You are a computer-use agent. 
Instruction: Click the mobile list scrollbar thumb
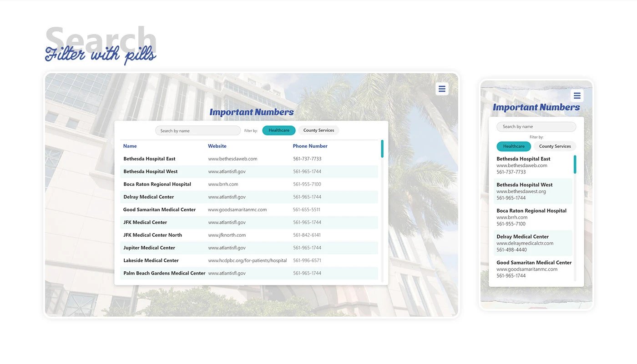pos(575,164)
